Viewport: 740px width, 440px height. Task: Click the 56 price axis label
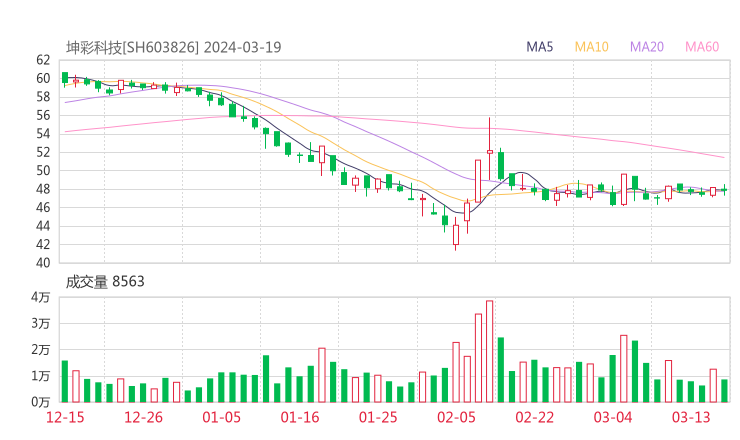[x=43, y=115]
